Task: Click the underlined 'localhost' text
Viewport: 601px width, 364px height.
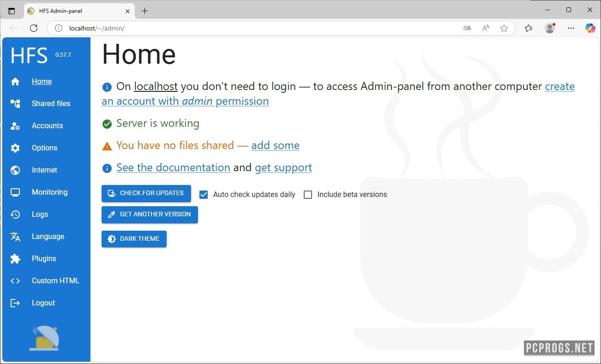Action: pyautogui.click(x=156, y=87)
